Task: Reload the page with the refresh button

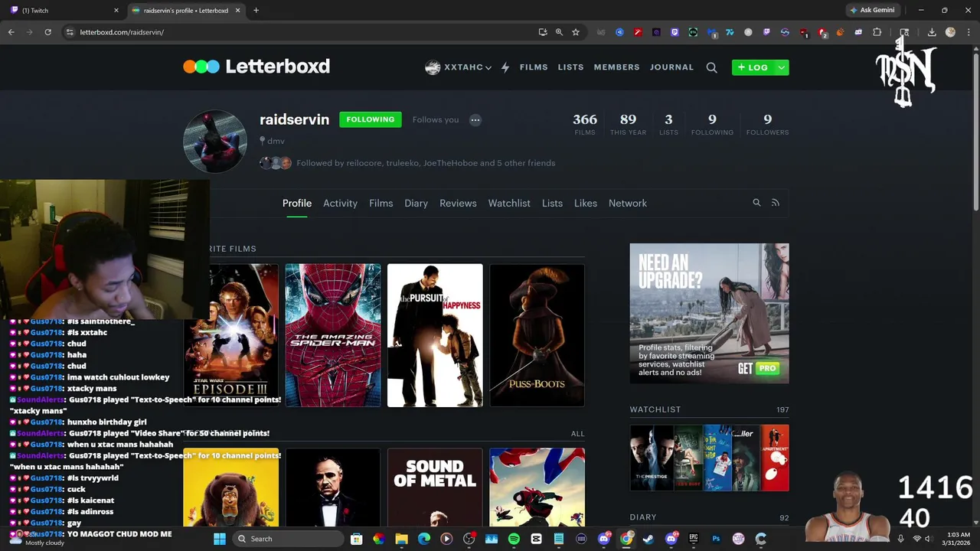Action: tap(47, 32)
